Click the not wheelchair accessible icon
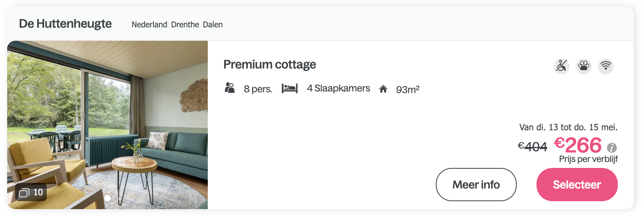Viewport: 644px width, 221px height. coord(561,66)
